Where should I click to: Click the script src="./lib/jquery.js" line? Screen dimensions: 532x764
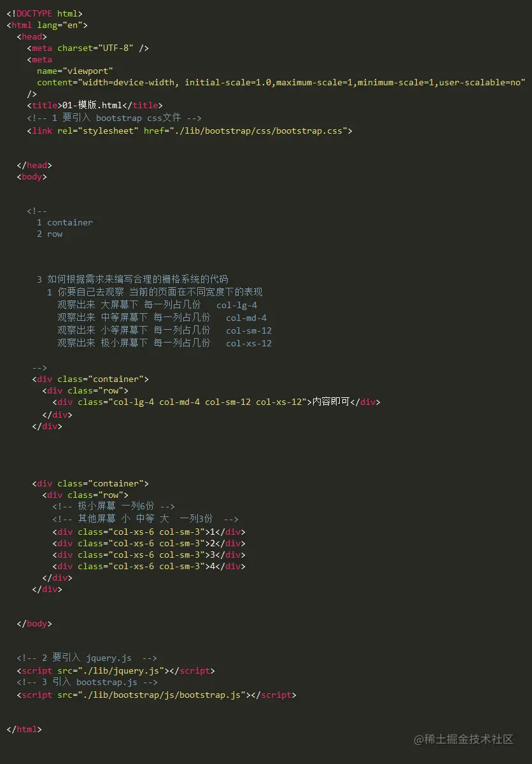(x=116, y=670)
